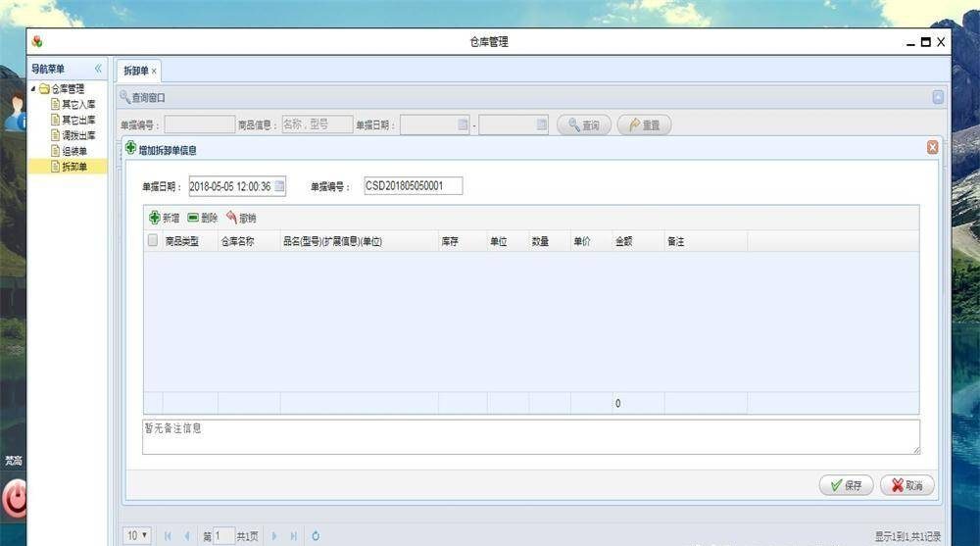Open calendar for query end date
This screenshot has width=980, height=546.
click(541, 124)
